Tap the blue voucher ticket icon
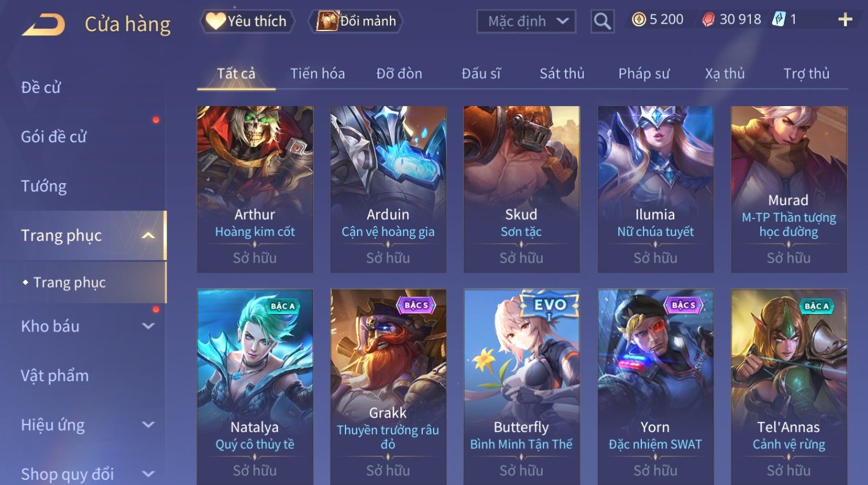Screen dimensions: 868x485 pos(779,20)
